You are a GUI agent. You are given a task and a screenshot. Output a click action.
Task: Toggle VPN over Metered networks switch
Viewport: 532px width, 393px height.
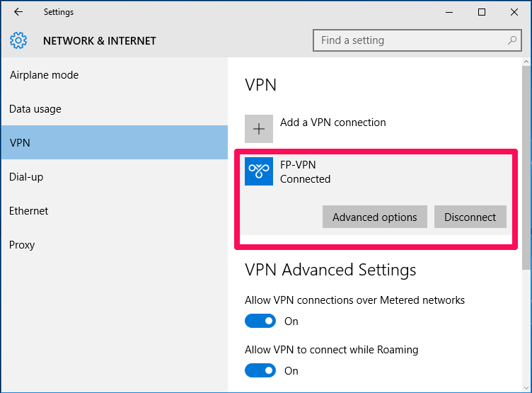(260, 321)
